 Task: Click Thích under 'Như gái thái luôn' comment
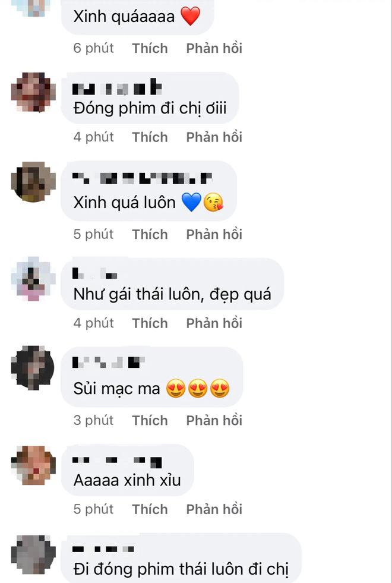(150, 323)
